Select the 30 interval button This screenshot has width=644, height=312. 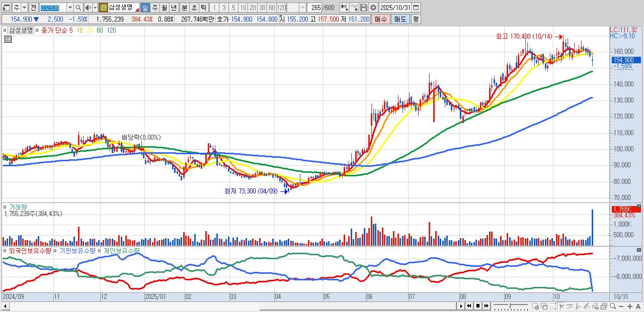pos(262,8)
